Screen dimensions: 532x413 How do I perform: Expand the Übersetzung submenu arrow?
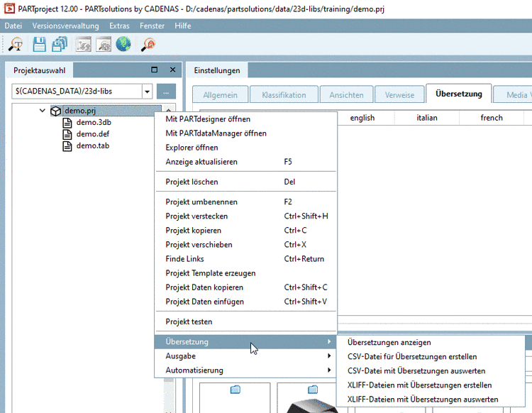(x=328, y=341)
